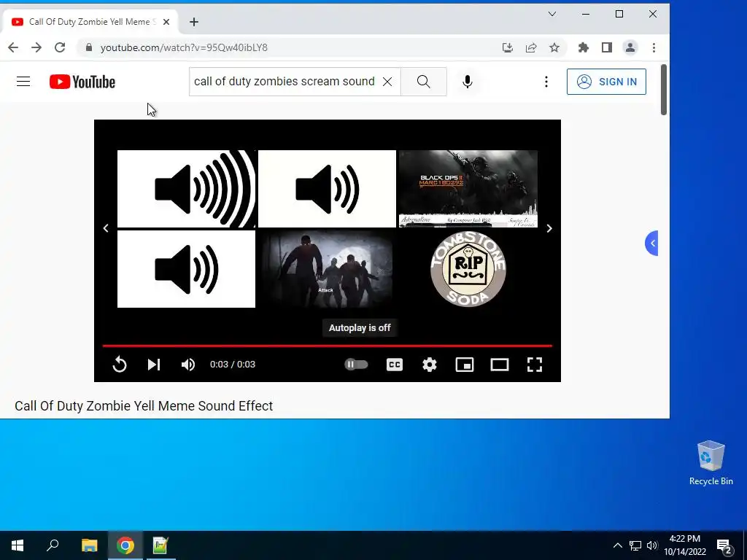Image resolution: width=747 pixels, height=560 pixels.
Task: Open the green notepad taskbar app
Action: pos(160,545)
